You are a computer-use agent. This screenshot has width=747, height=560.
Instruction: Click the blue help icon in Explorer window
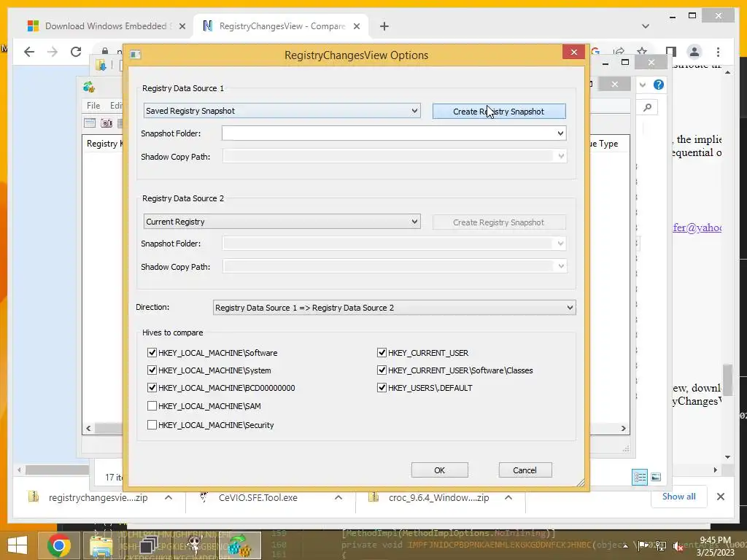(659, 85)
